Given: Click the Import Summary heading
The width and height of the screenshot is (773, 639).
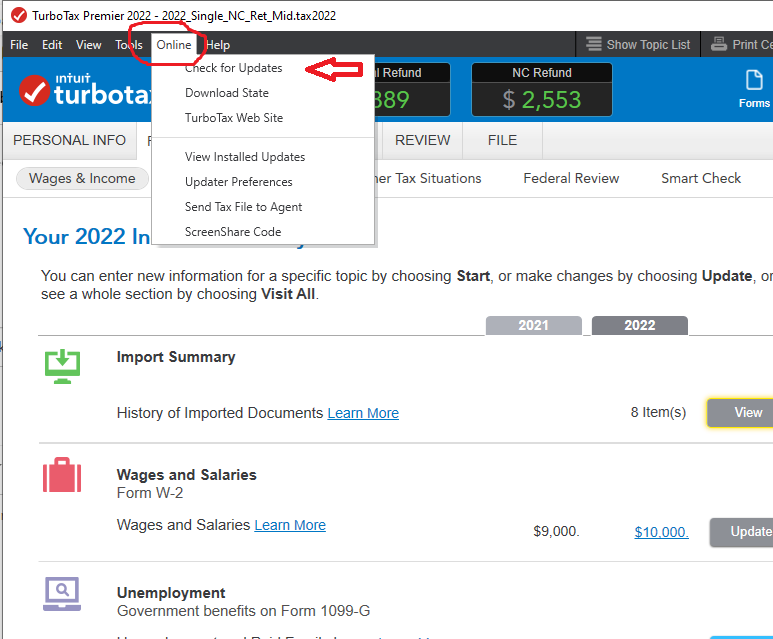Looking at the screenshot, I should pyautogui.click(x=176, y=357).
